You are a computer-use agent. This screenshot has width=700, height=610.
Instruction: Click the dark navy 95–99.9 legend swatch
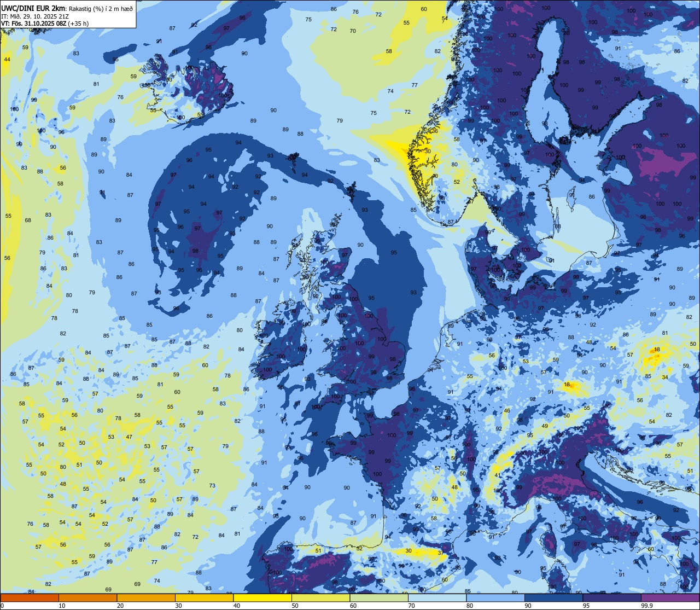[612, 598]
